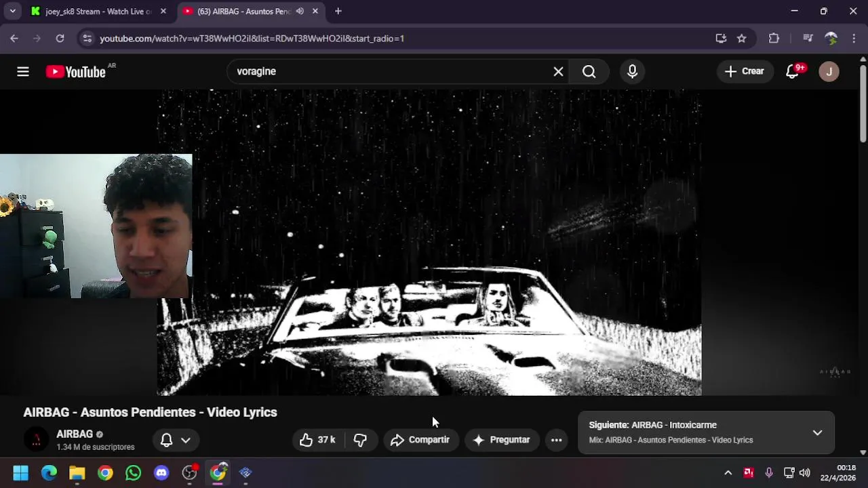Viewport: 868px width, 488px height.
Task: Click the magnifier search button
Action: coord(589,71)
